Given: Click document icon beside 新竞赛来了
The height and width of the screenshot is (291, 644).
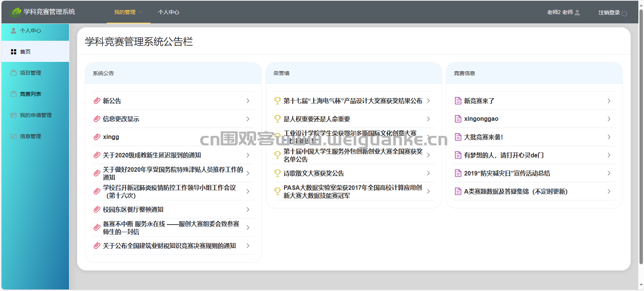Looking at the screenshot, I should coord(458,101).
